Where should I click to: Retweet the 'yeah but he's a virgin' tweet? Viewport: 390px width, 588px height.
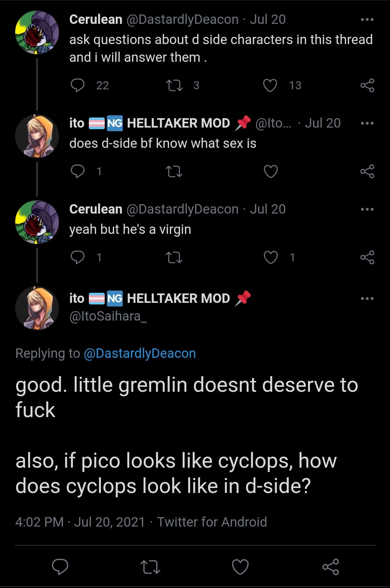(174, 257)
